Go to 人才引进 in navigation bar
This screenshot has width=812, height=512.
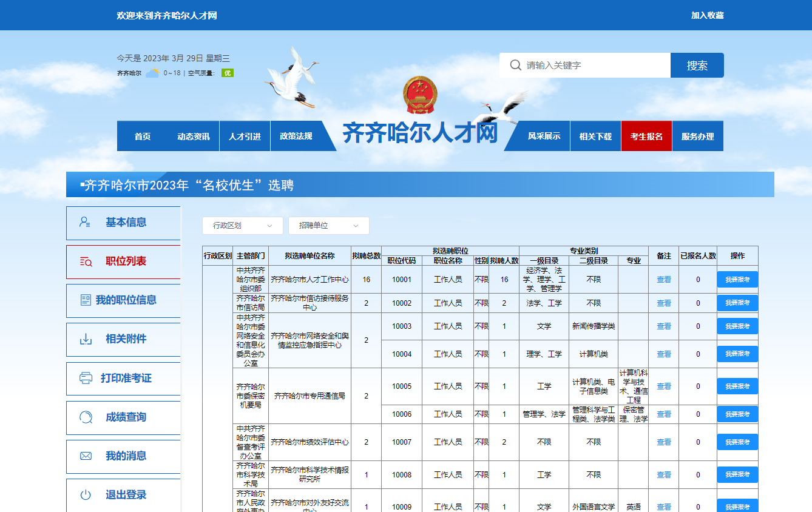[245, 136]
